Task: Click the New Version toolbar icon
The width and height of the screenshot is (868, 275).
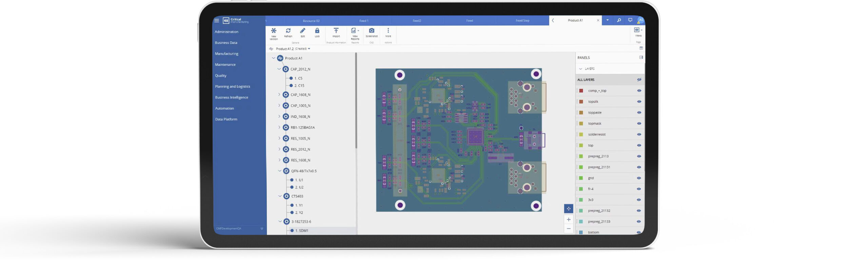Action: point(273,31)
